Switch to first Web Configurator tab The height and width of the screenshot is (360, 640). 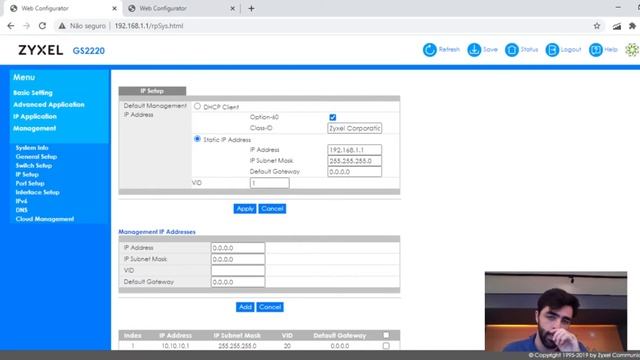[63, 8]
